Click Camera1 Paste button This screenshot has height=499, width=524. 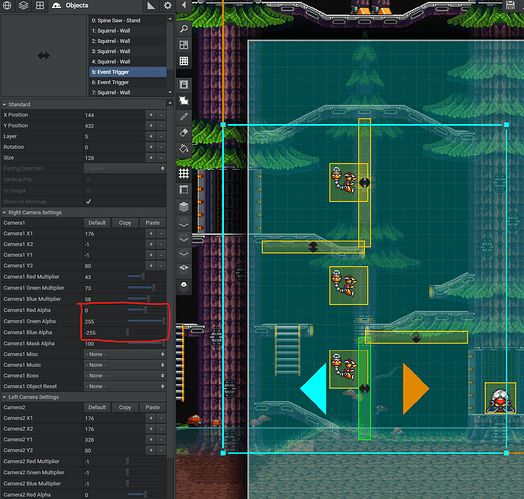click(x=152, y=223)
